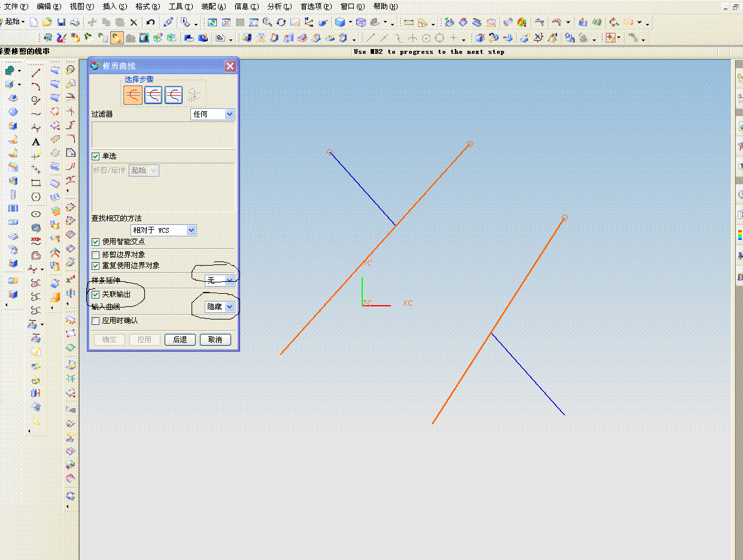Click the wireframe cube view icon
The image size is (743, 560).
(x=361, y=23)
